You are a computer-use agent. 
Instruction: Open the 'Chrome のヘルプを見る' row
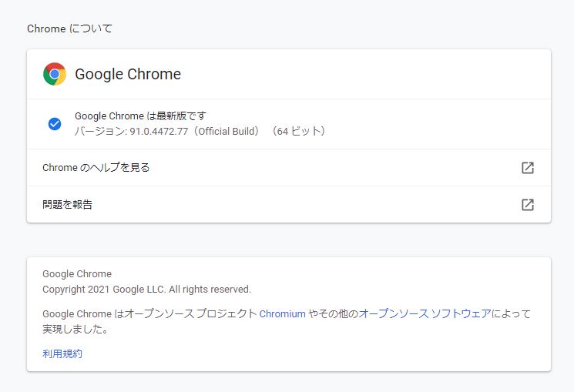pos(96,168)
